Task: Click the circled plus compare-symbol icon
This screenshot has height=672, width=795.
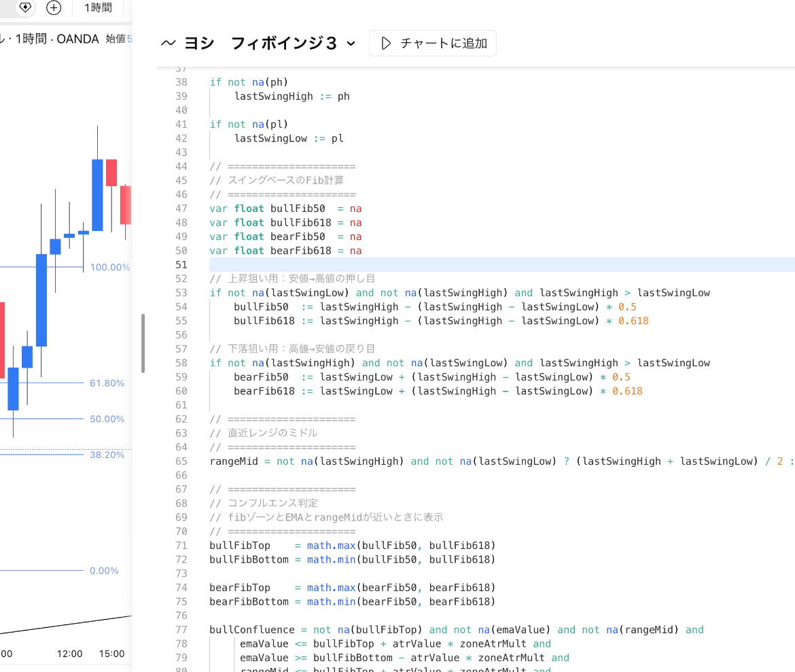Action: point(54,7)
